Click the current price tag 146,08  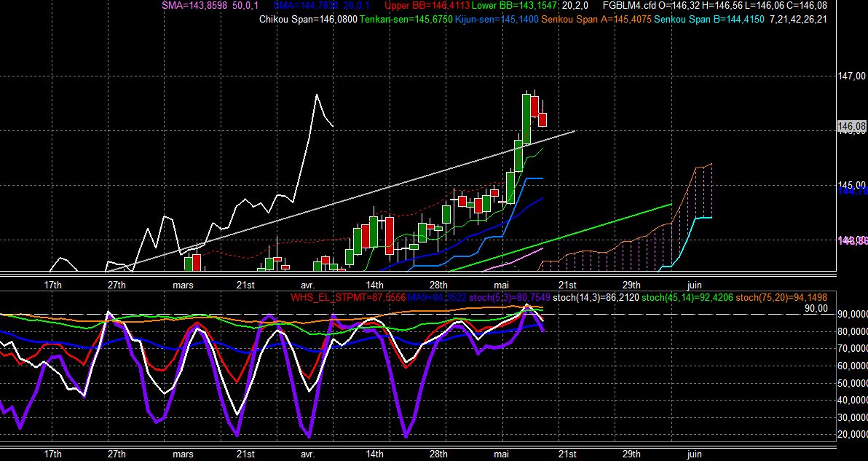pos(851,128)
